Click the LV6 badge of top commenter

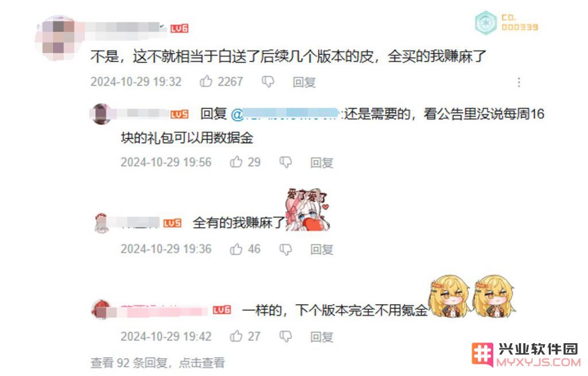coord(179,29)
